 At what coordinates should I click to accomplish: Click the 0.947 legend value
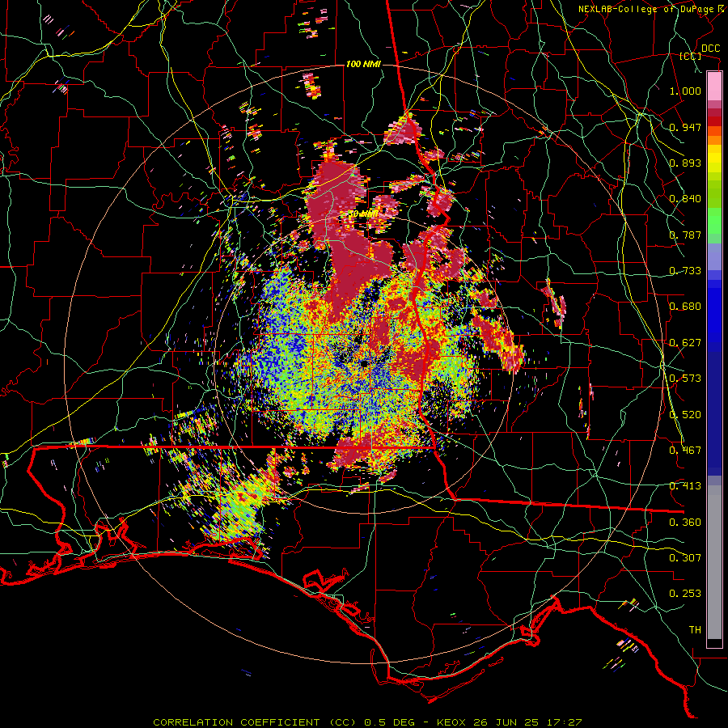tap(685, 127)
